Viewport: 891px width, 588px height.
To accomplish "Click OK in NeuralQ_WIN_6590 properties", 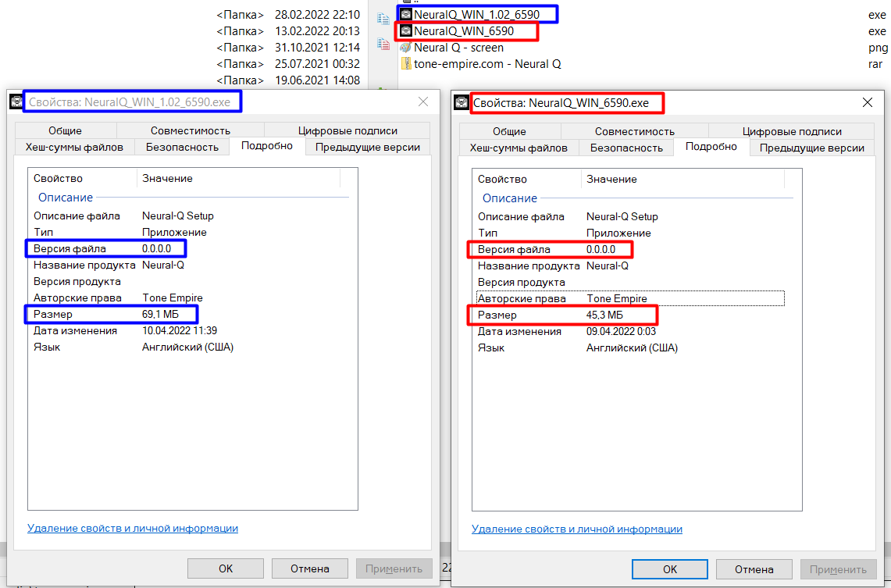I will pyautogui.click(x=670, y=569).
